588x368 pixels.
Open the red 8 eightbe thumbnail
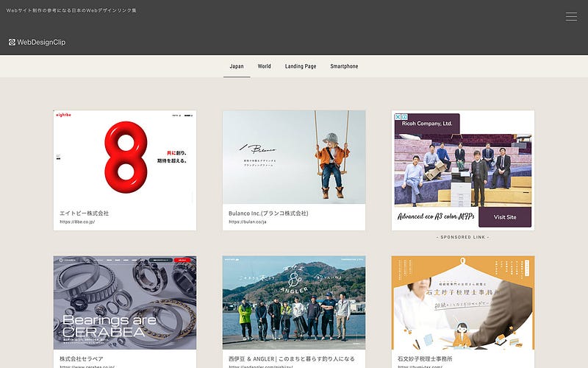click(x=125, y=158)
